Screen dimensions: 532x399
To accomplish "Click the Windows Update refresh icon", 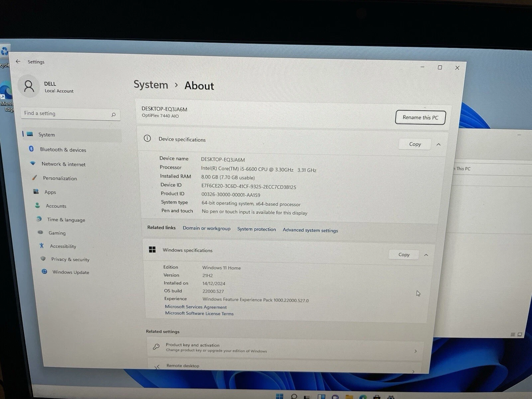I will coord(44,271).
